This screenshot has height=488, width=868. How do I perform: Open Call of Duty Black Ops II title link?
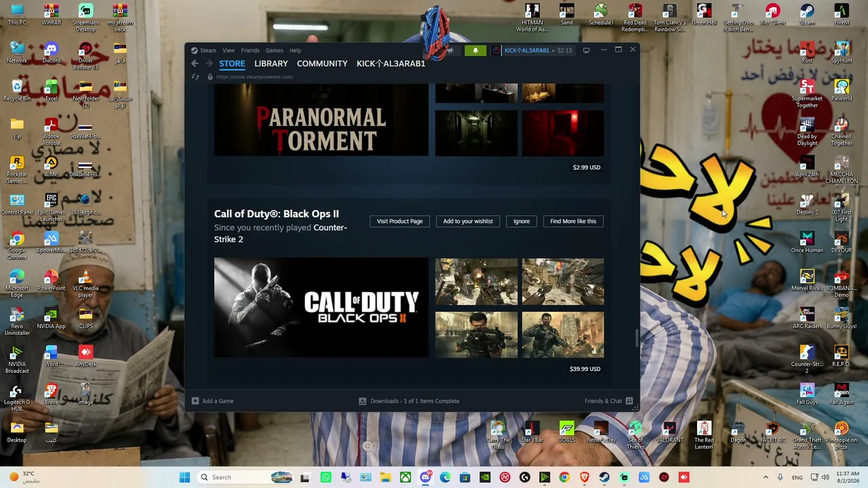coord(277,214)
